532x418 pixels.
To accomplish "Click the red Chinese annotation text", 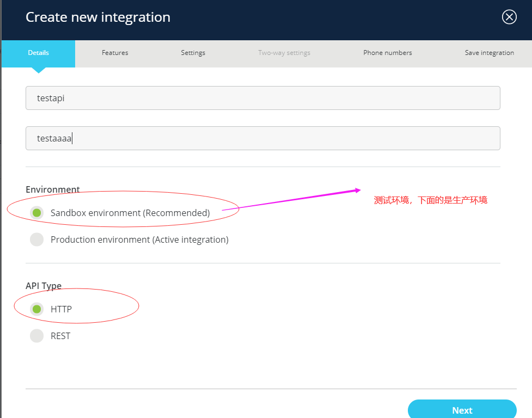I will (430, 200).
